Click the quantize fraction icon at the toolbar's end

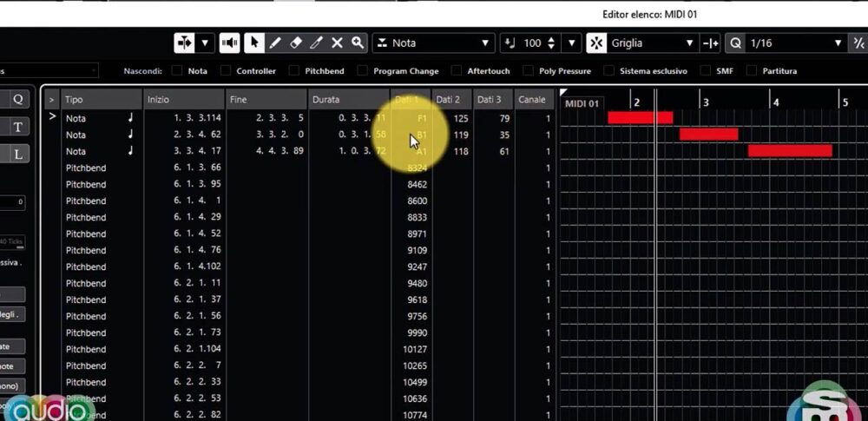tap(858, 43)
